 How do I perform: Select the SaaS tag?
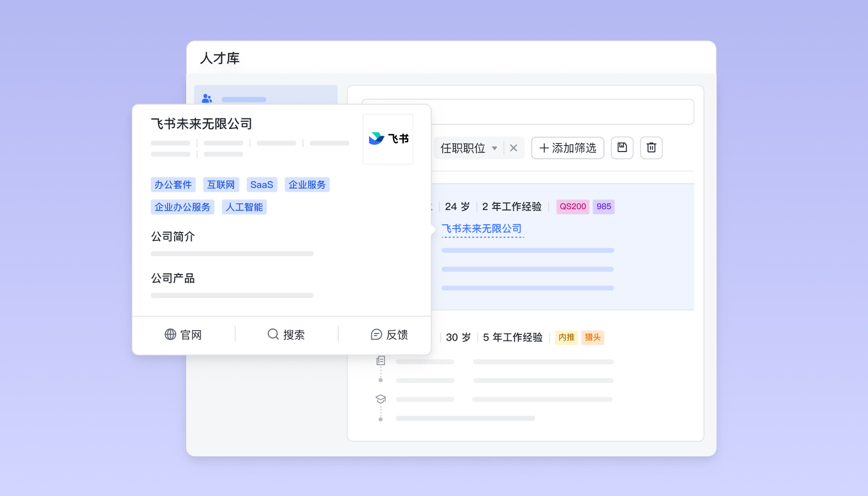[262, 185]
